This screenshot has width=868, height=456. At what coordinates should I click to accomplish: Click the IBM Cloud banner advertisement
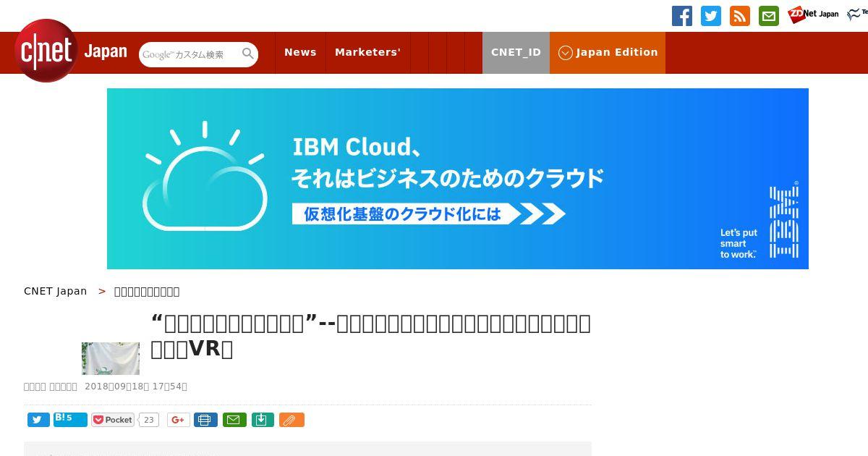coord(458,179)
